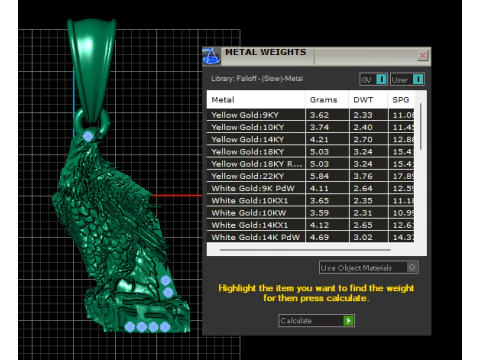
Task: Click the 2.33 DWT value
Action: pyautogui.click(x=363, y=115)
